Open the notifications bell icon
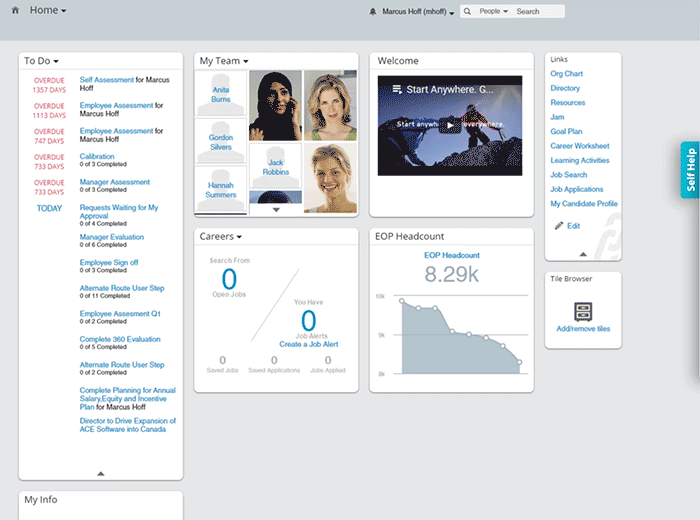700x520 pixels. (x=373, y=12)
